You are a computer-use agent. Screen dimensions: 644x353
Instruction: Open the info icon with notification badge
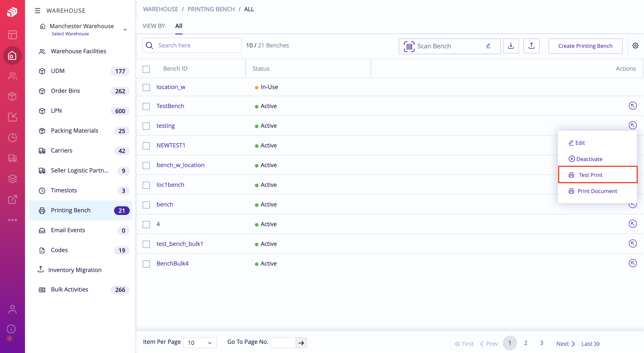coord(11,329)
